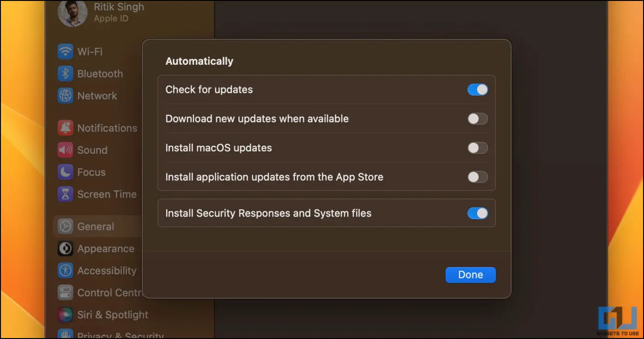This screenshot has width=644, height=339.
Task: Turn off Check for updates toggle
Action: [477, 90]
